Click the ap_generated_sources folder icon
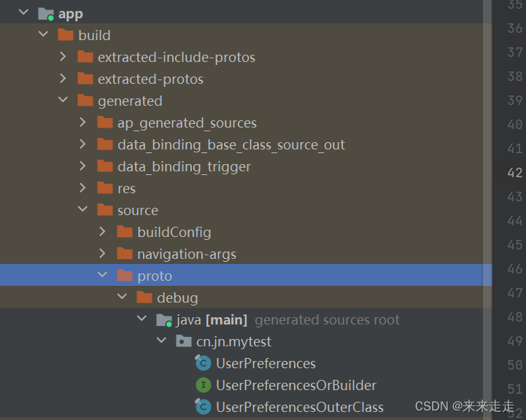 click(105, 122)
